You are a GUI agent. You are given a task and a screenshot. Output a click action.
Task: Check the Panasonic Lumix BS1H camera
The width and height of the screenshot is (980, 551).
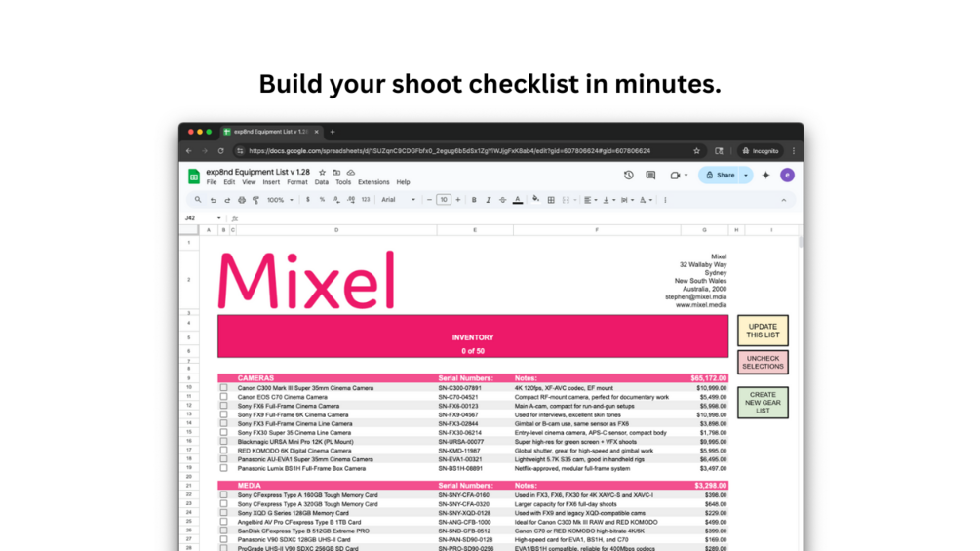point(223,468)
